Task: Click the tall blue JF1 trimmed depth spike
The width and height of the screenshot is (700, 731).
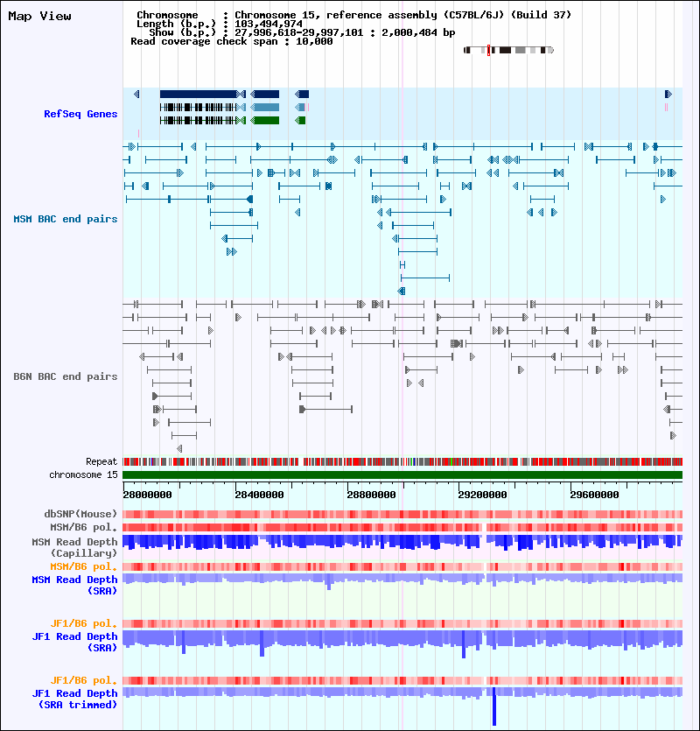Action: (x=494, y=706)
